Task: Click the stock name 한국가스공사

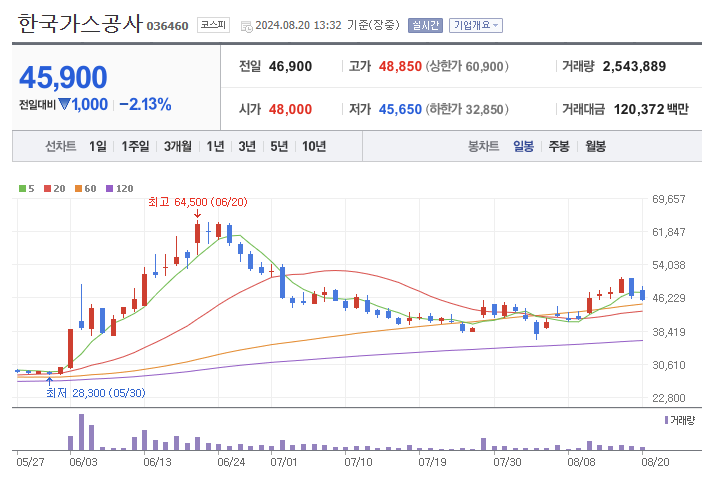Action: click(80, 23)
